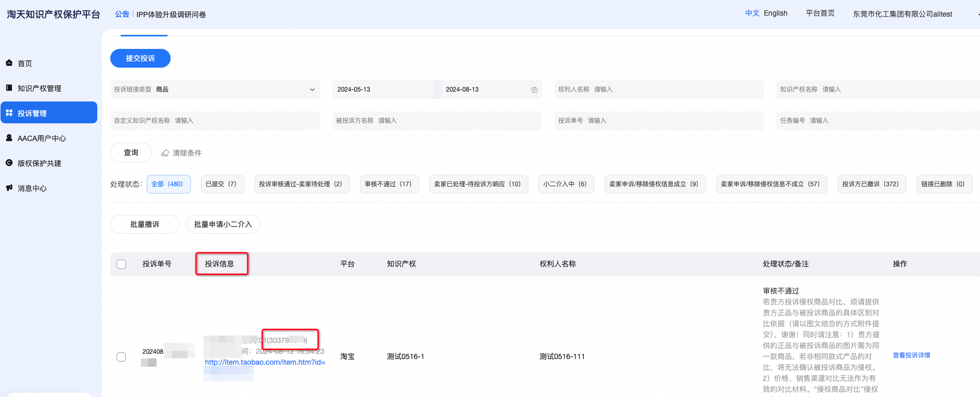Click the 知识产权管理 sidebar icon
This screenshot has height=397, width=980.
9,88
